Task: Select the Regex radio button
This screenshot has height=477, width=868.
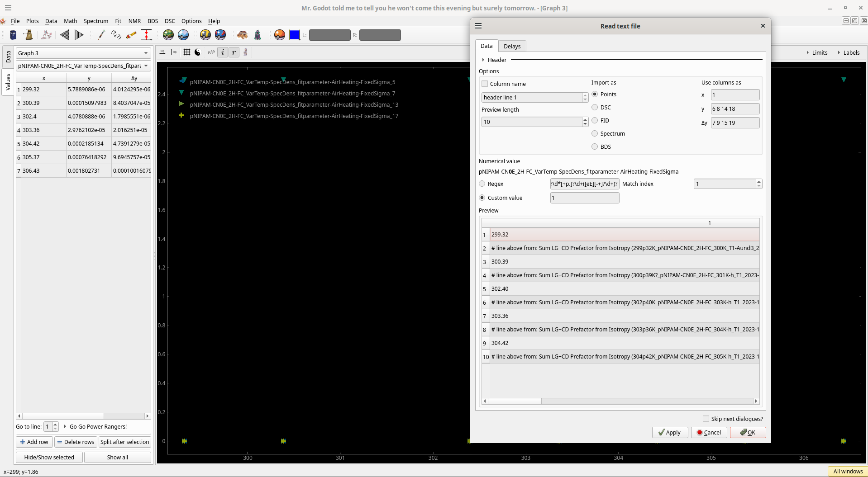Action: pyautogui.click(x=482, y=184)
